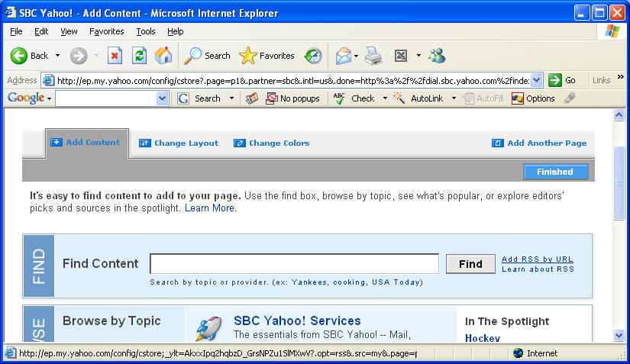Screen dimensions: 630x364
Task: Expand the Mail dropdown arrow
Action: click(x=356, y=56)
